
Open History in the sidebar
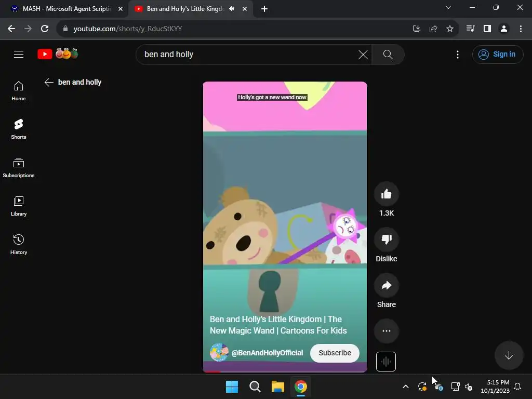point(19,244)
